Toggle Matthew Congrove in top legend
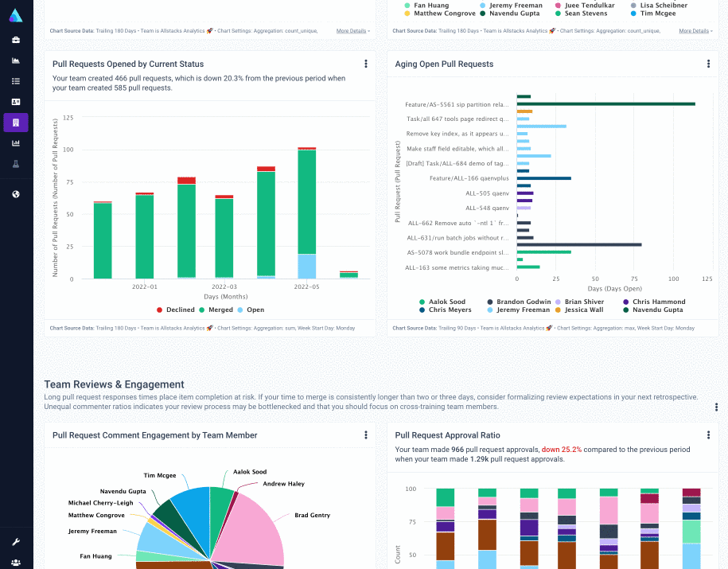Viewport: 728px width, 569px height. point(440,14)
